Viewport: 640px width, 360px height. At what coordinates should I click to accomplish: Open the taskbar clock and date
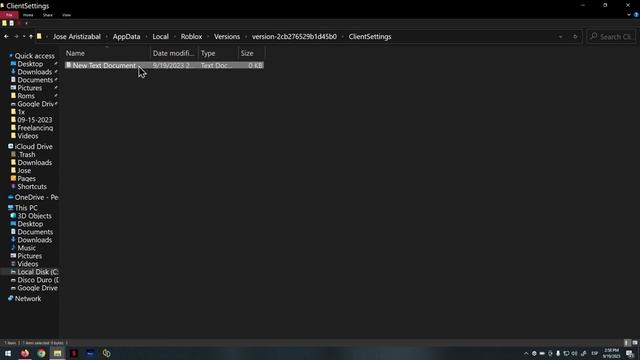(611, 353)
